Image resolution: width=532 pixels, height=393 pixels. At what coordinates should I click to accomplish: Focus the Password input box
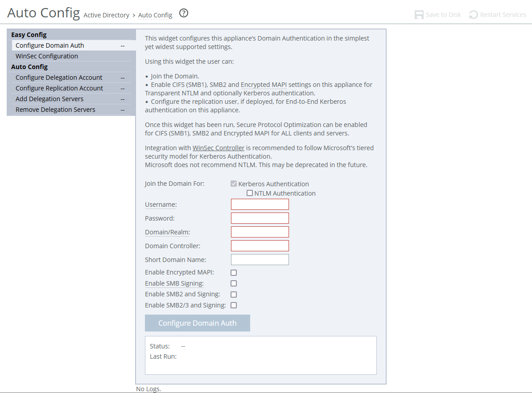click(260, 218)
